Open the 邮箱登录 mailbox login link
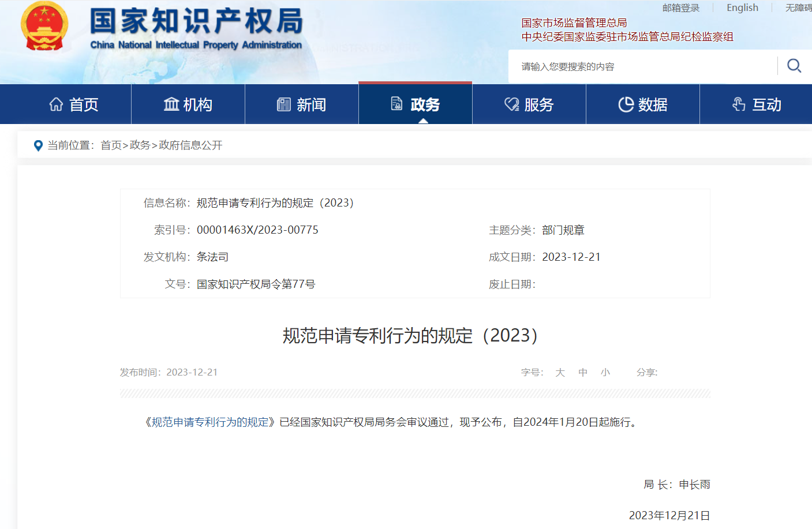Screen dimensions: 812x529 [x=680, y=7]
